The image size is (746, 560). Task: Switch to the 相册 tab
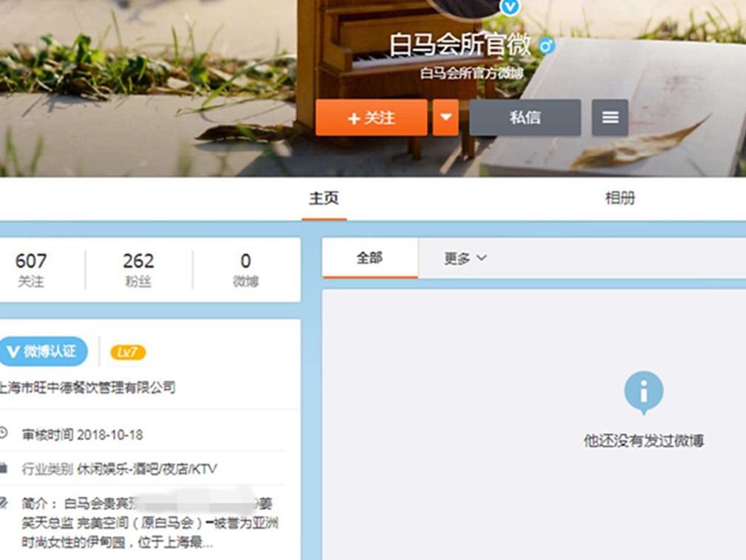[620, 198]
